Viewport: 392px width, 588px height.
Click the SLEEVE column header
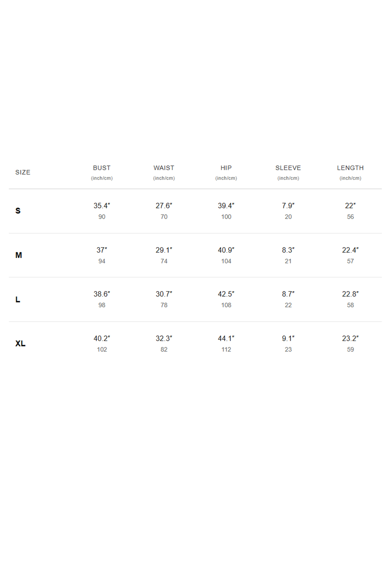click(x=288, y=168)
